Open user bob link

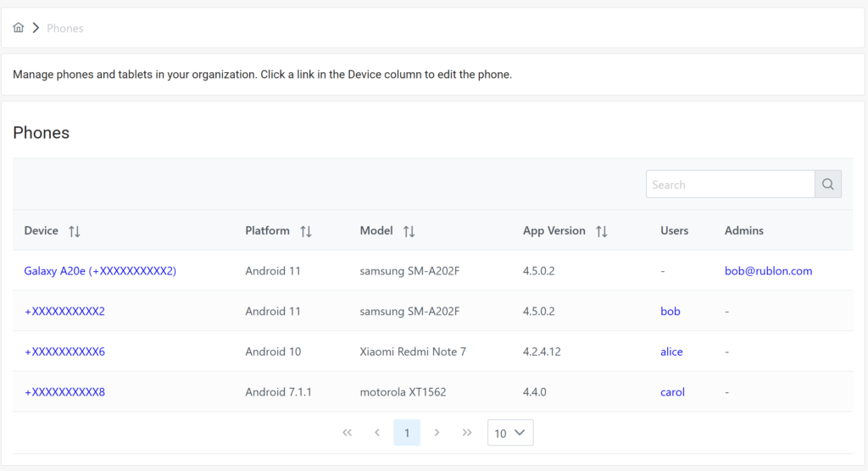point(670,311)
